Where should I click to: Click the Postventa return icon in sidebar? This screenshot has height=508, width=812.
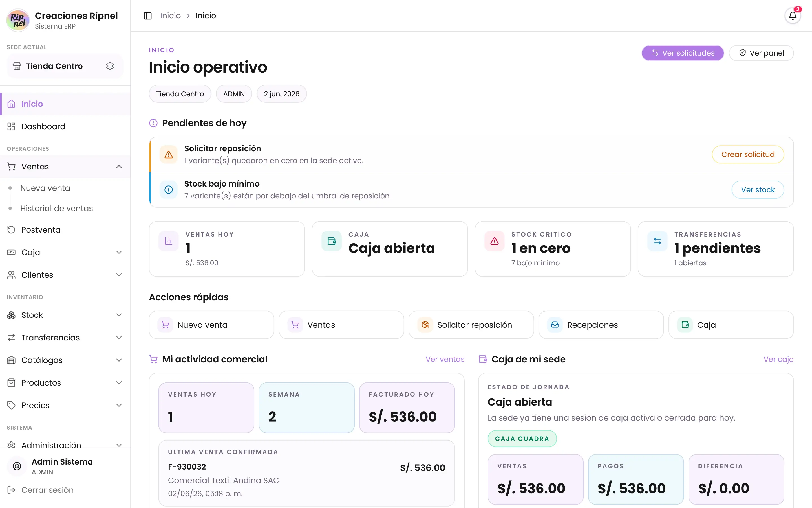11,230
